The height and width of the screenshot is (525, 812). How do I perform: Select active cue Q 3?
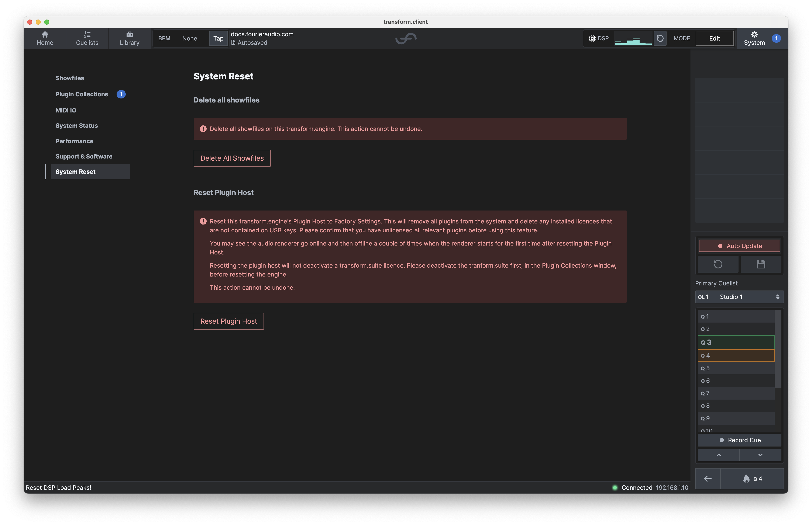pyautogui.click(x=736, y=342)
